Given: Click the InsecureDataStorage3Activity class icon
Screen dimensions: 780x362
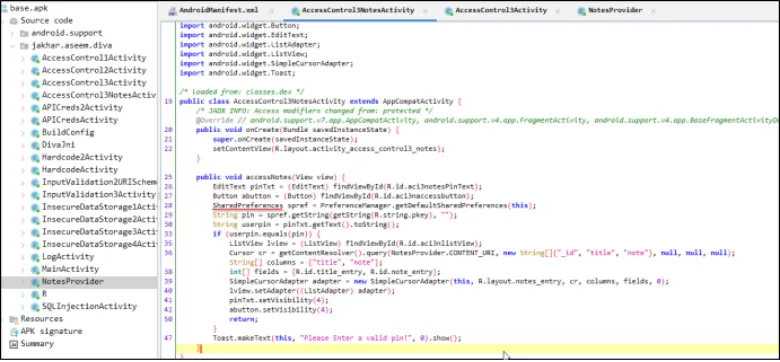Looking at the screenshot, I should tap(35, 232).
